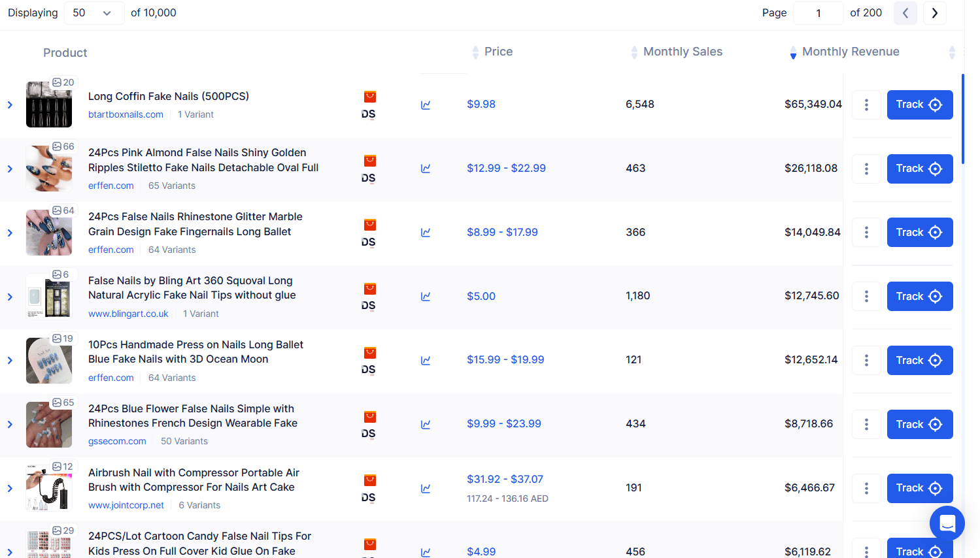The height and width of the screenshot is (558, 980).
Task: Click the $12.99 - $22.99 price range
Action: pos(506,169)
